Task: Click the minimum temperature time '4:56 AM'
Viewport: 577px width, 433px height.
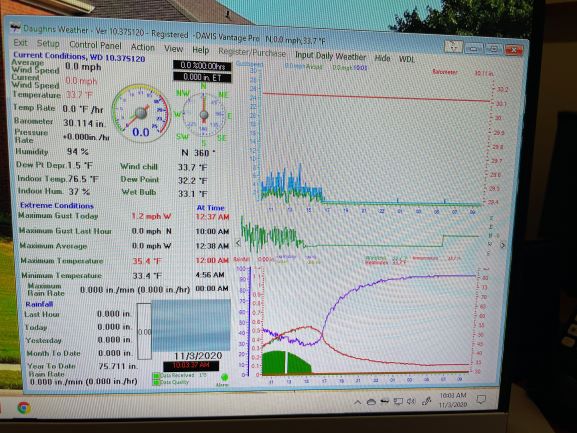Action: click(210, 274)
